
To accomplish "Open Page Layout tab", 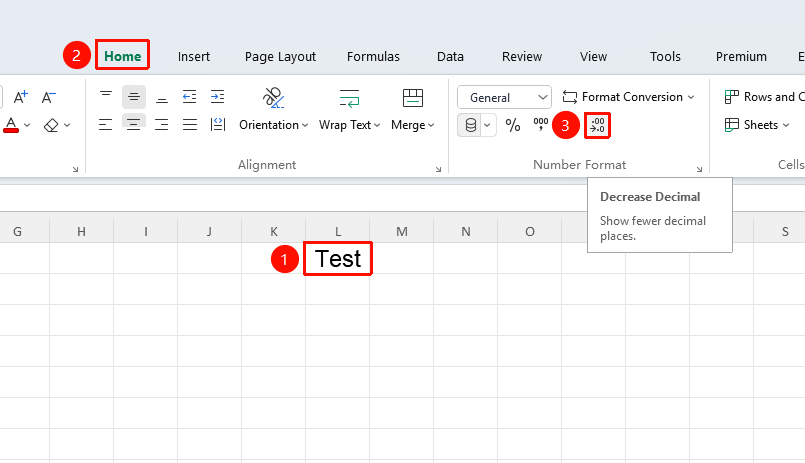I will coord(280,56).
